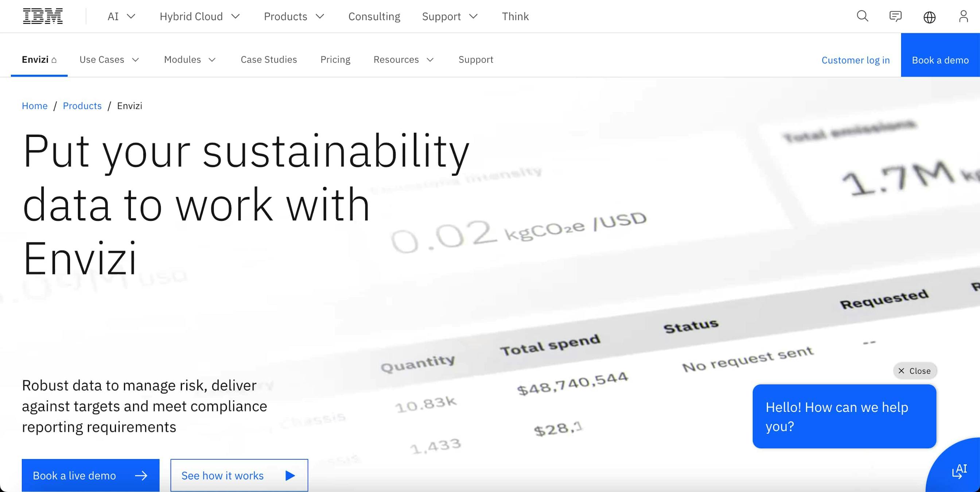980x492 pixels.
Task: Go to Case Studies
Action: coord(269,59)
